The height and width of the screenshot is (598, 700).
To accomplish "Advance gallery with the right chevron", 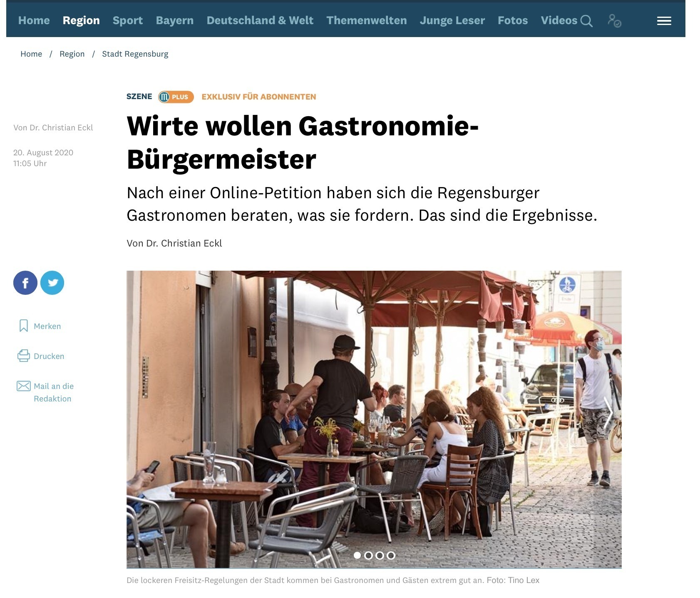I will [x=608, y=413].
